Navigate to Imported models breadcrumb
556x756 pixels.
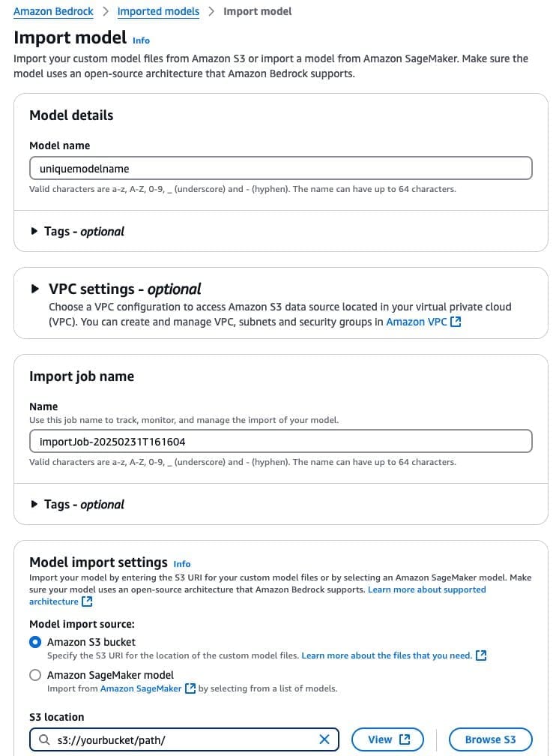click(158, 11)
